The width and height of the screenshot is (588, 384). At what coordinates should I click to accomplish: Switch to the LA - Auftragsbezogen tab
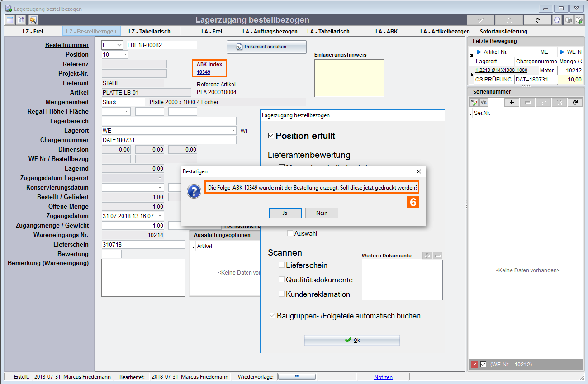click(x=270, y=32)
